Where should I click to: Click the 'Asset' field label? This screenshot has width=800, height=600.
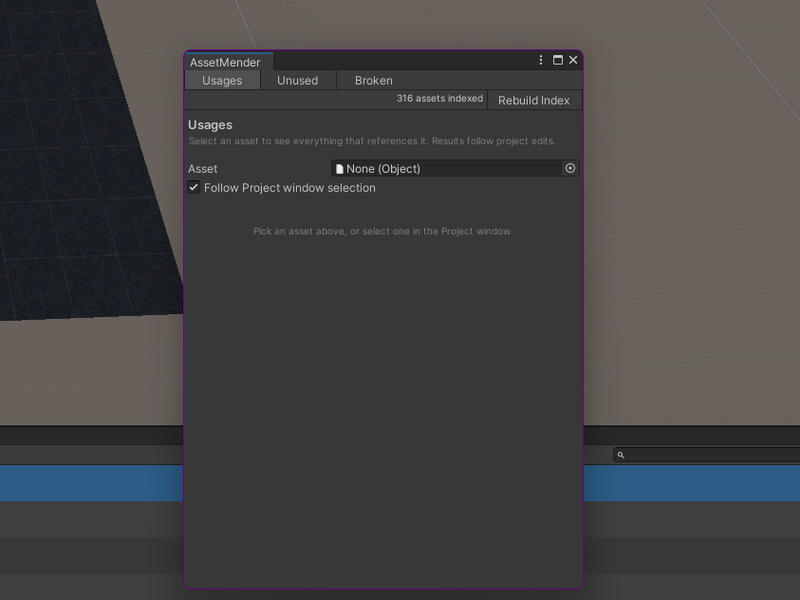[203, 169]
